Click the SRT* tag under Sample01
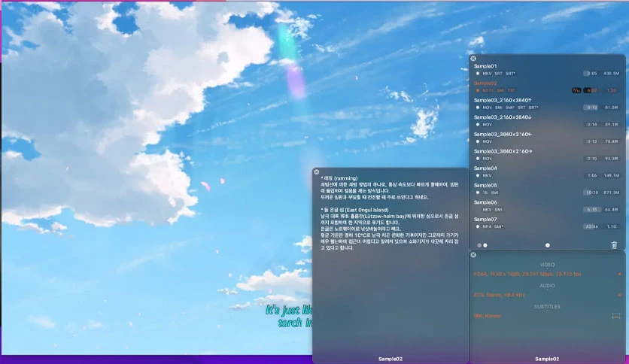Image resolution: width=629 pixels, height=364 pixels. (510, 74)
